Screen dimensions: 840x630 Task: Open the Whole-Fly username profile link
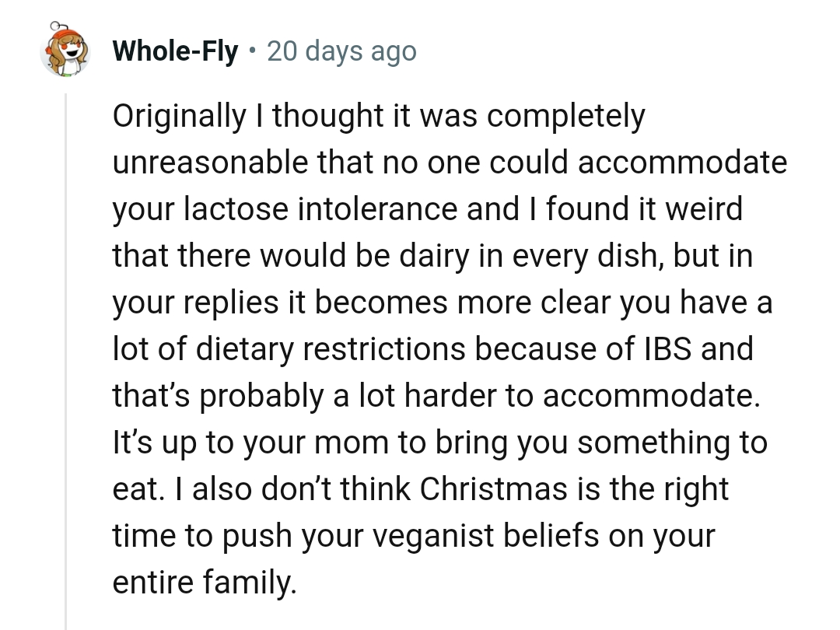(175, 52)
